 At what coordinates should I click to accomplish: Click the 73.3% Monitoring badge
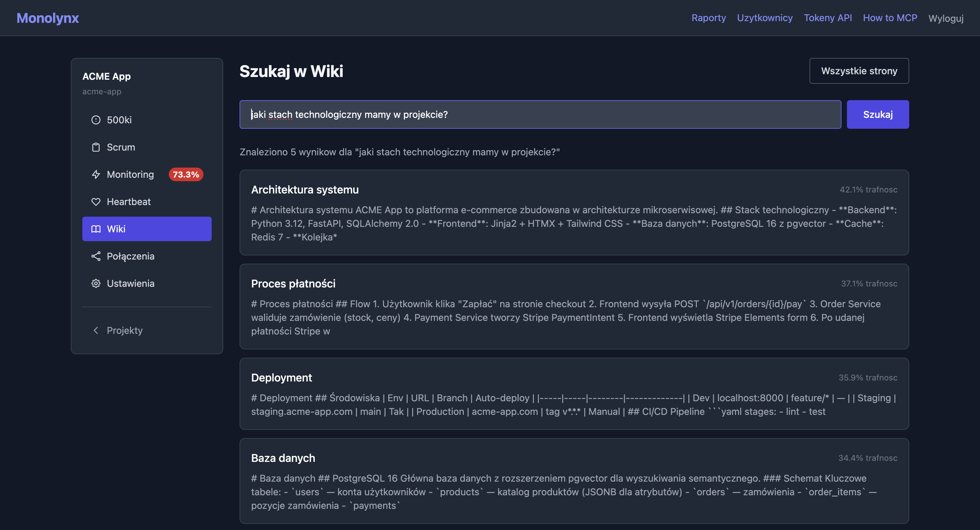click(186, 174)
